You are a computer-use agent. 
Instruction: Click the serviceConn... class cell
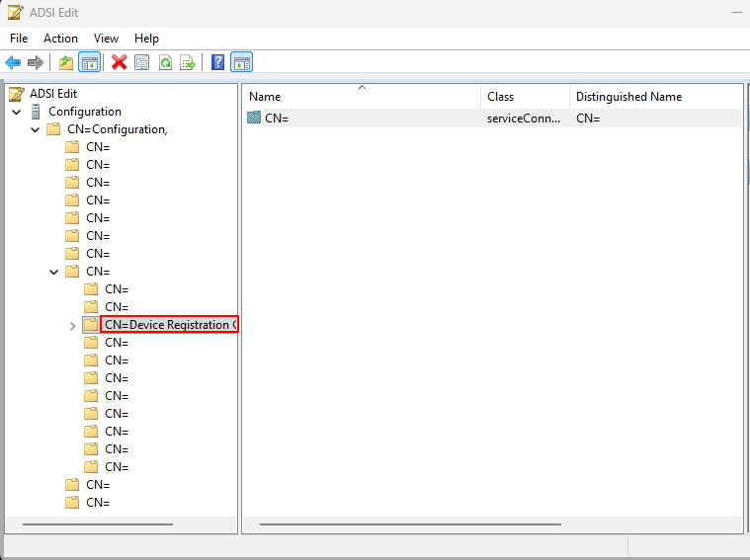point(524,119)
